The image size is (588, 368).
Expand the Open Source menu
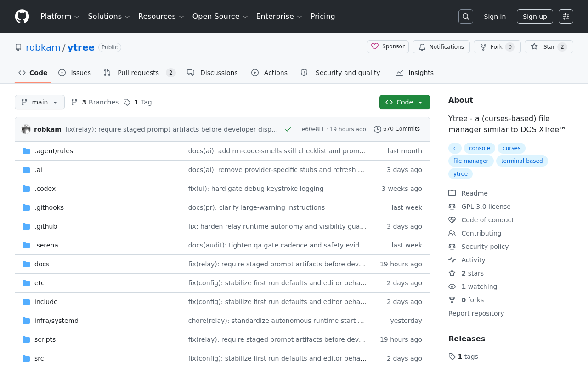[x=220, y=17]
